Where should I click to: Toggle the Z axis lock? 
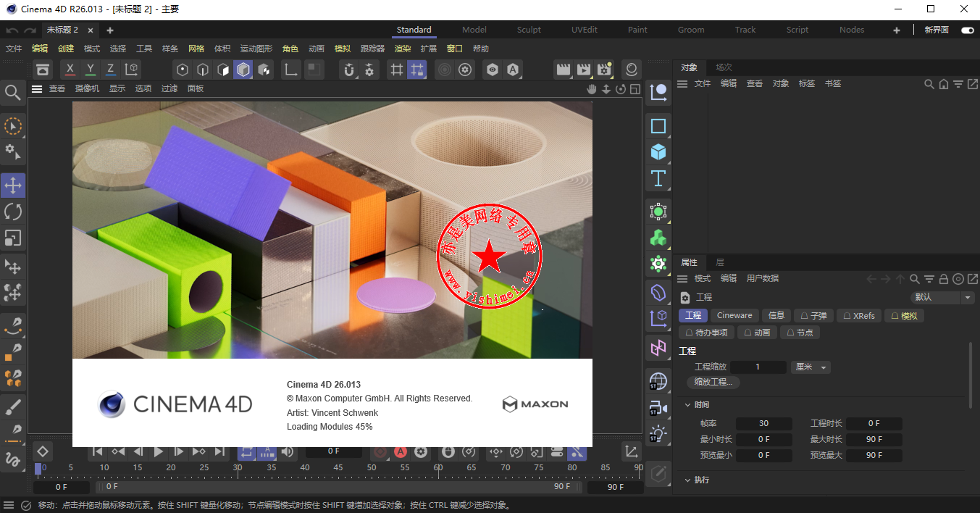[111, 70]
